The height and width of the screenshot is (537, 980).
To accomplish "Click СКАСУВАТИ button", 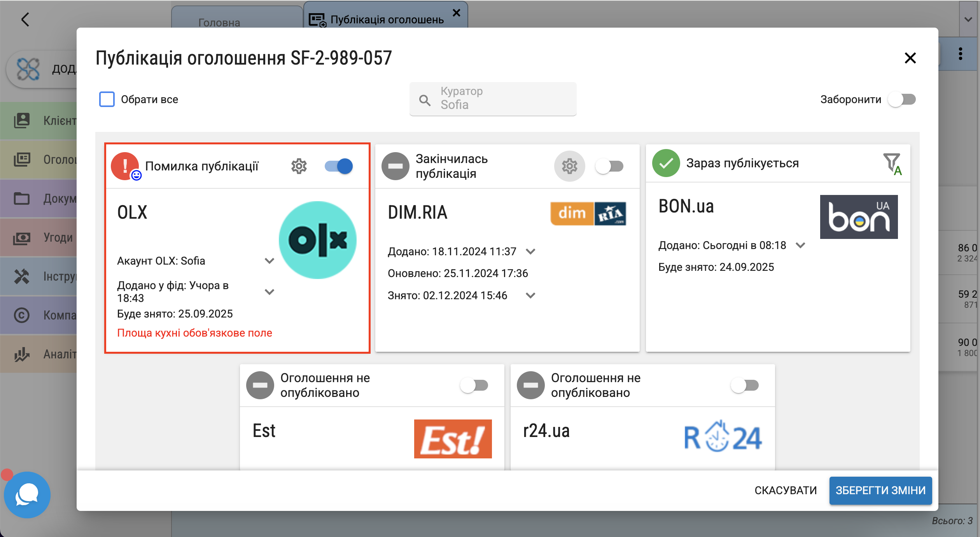I will (786, 490).
